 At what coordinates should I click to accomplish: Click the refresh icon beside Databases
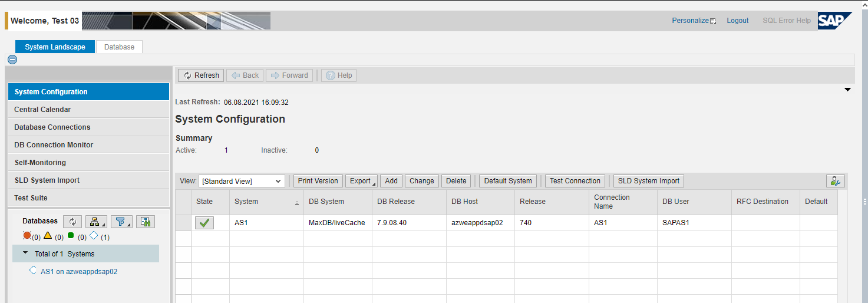72,222
